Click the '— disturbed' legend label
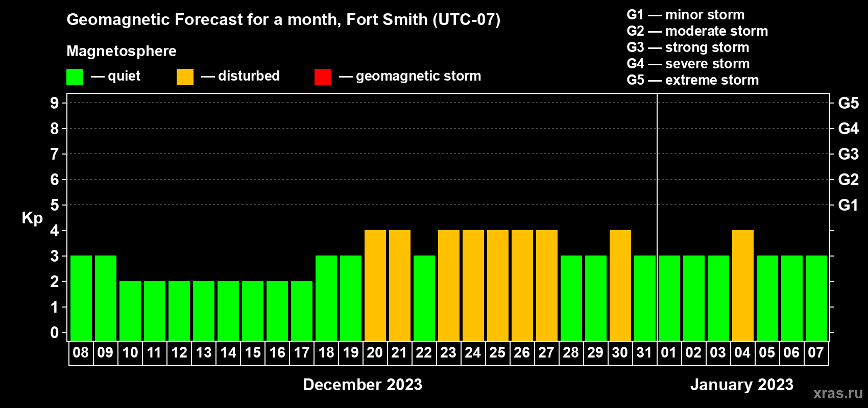This screenshot has height=408, width=868. [240, 76]
